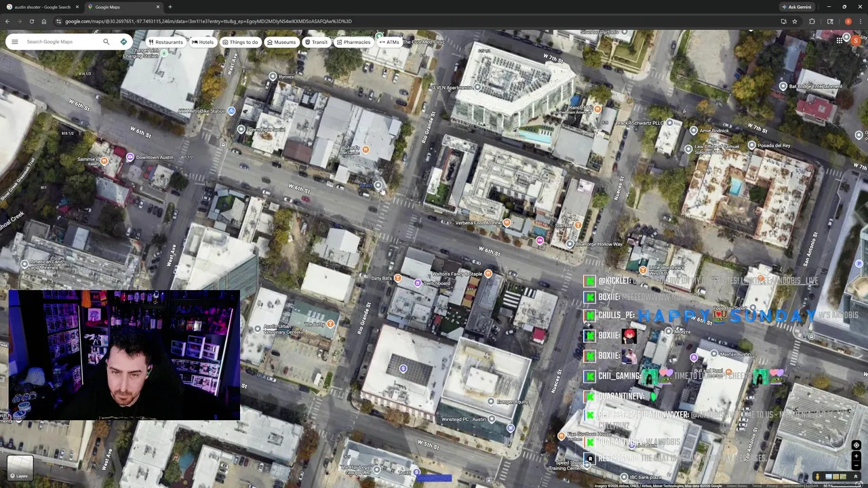Open Directions via the blue diamond icon
This screenshot has width=868, height=488.
(123, 42)
